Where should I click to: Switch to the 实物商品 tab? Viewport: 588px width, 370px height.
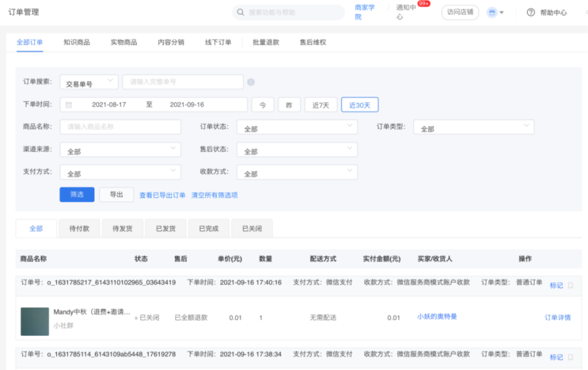(x=124, y=42)
